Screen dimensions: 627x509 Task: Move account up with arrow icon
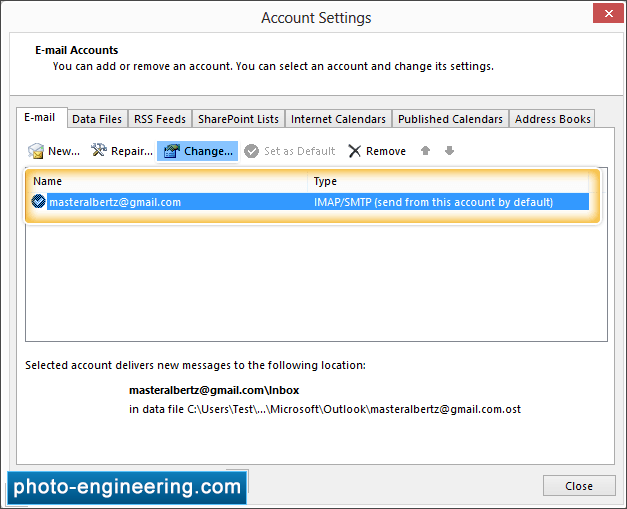[425, 151]
